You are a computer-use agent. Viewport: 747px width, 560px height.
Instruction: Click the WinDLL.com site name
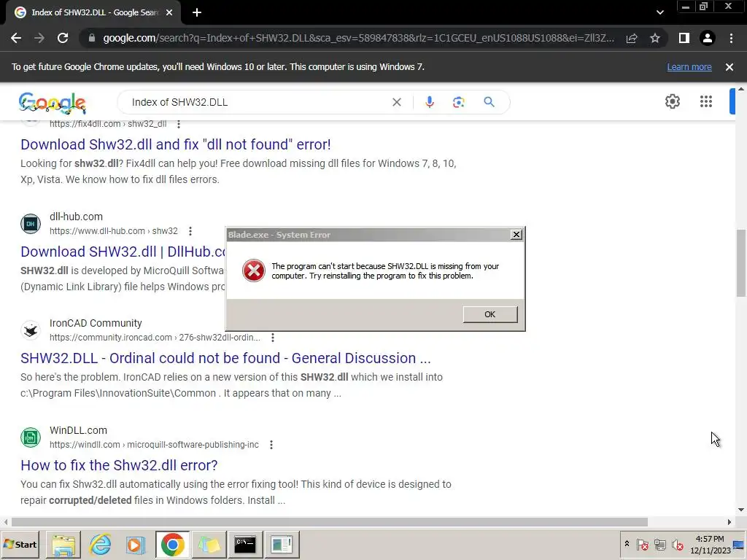[x=78, y=430]
